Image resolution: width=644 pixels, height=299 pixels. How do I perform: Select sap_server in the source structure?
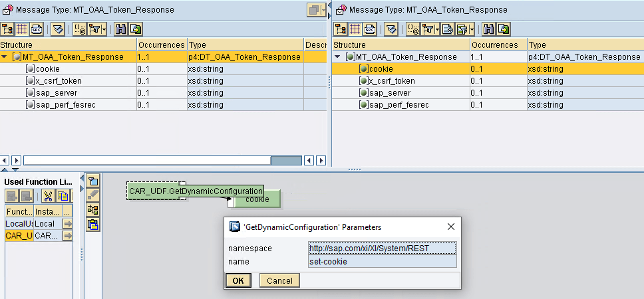[56, 93]
